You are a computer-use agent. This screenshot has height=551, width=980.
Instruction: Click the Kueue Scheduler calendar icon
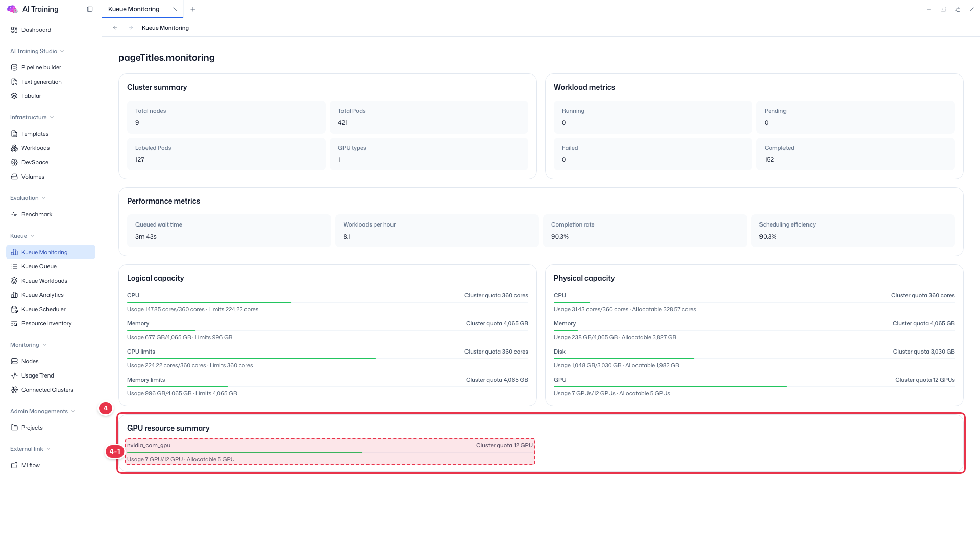14,309
